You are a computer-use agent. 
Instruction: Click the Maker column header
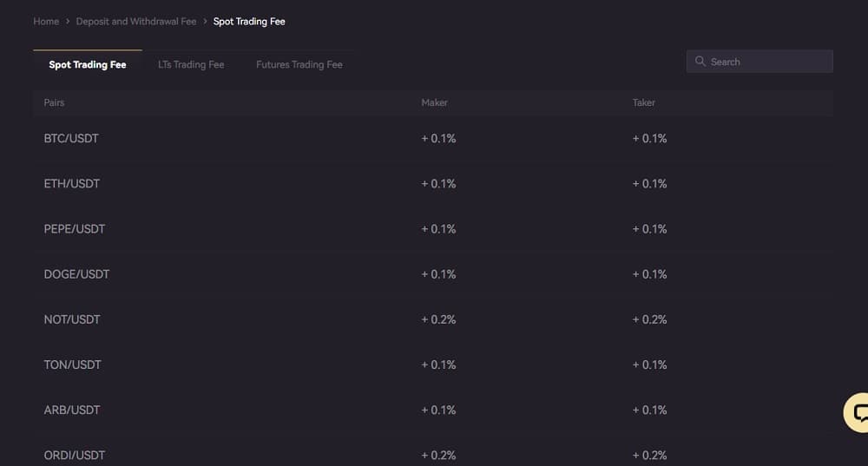[x=434, y=102]
